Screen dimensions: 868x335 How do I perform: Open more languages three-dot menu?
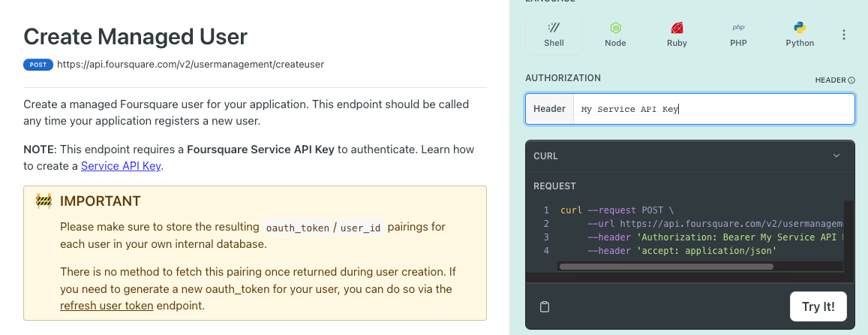(x=844, y=35)
